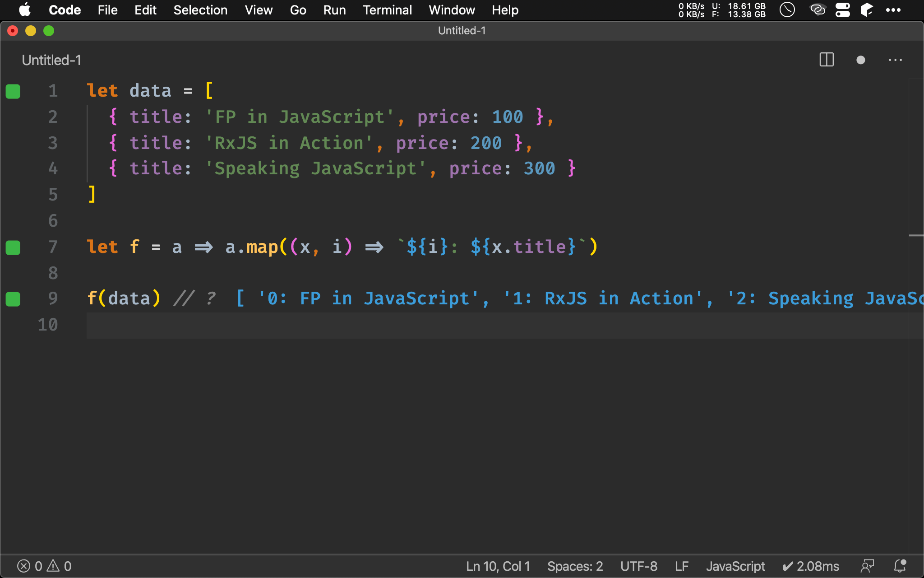Open the Selection menu
Screen dimensions: 924x578
pos(200,10)
